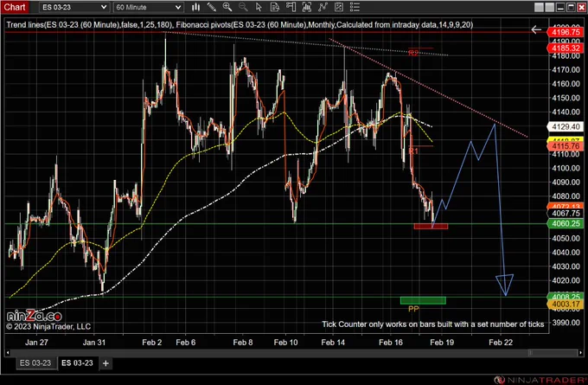
Task: Click the R1 pivot label
Action: tap(412, 151)
